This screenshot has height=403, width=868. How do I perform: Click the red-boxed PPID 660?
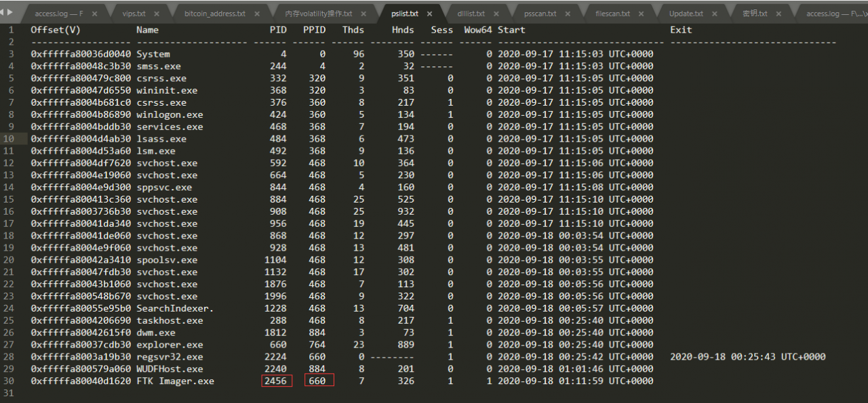tap(319, 381)
